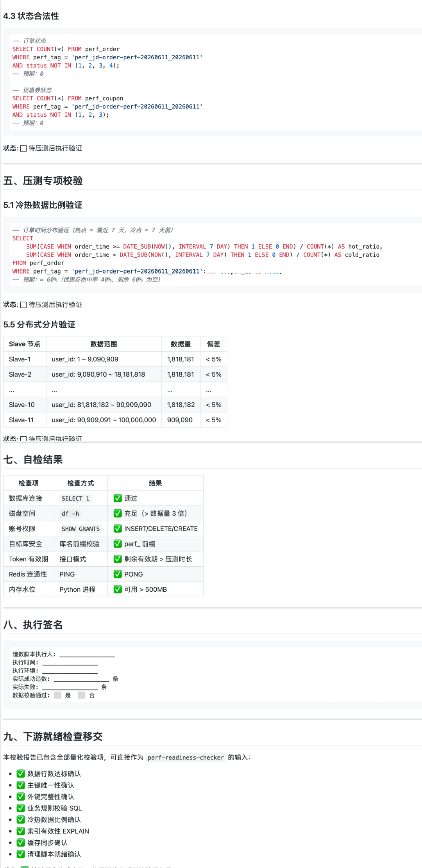422x868 pixels.
Task: Click the 909,090 data volume cell
Action: pos(181,420)
